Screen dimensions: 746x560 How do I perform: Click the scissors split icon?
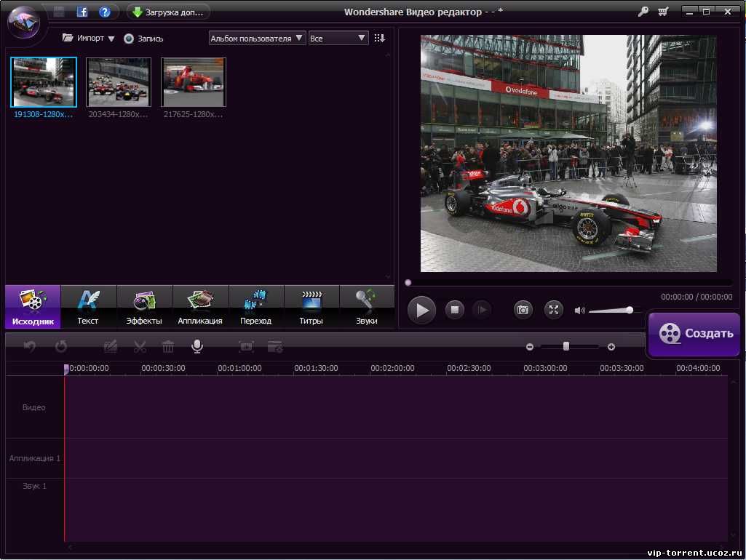[x=140, y=347]
